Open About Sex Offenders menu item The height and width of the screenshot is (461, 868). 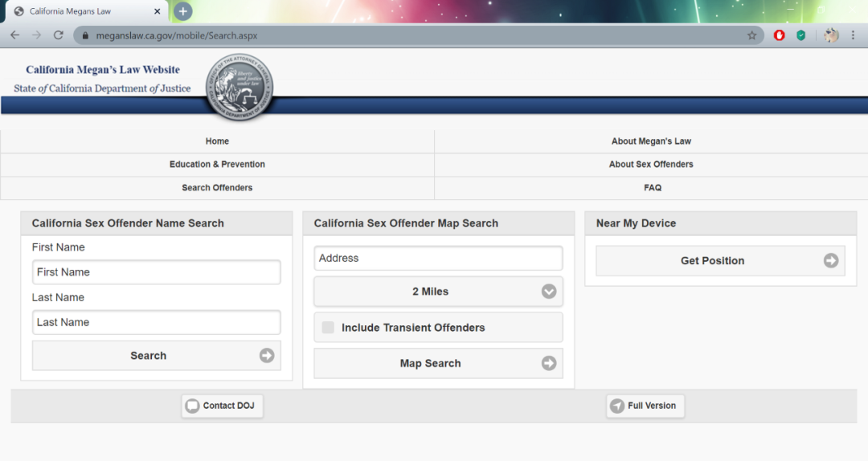[x=651, y=165]
